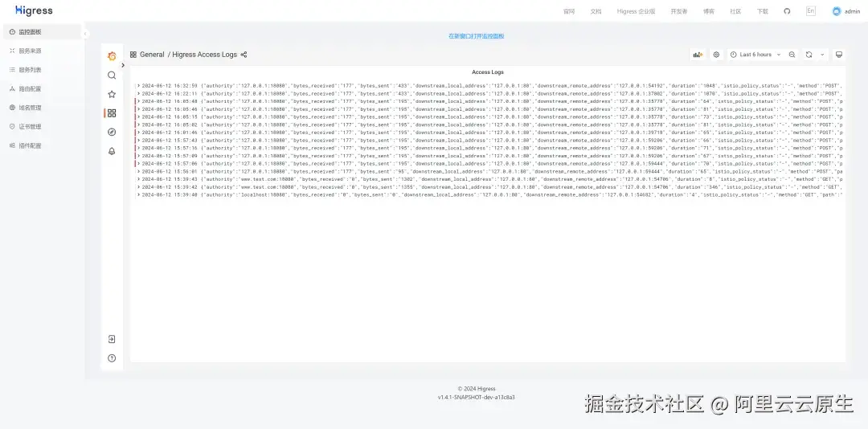This screenshot has height=429, width=868.
Task: Click log text at 2024-06-12 15:39:42
Action: tap(492, 186)
